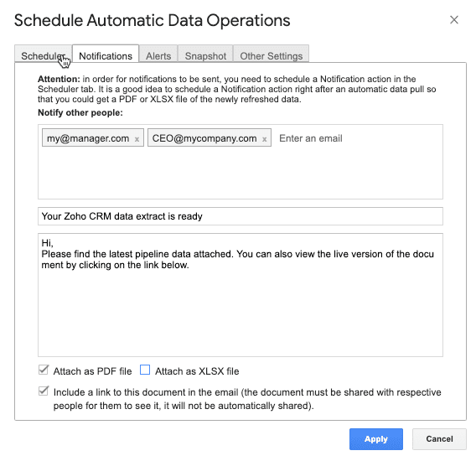Viewport: 476px width, 461px height.
Task: Apply the notification settings
Action: pyautogui.click(x=375, y=439)
